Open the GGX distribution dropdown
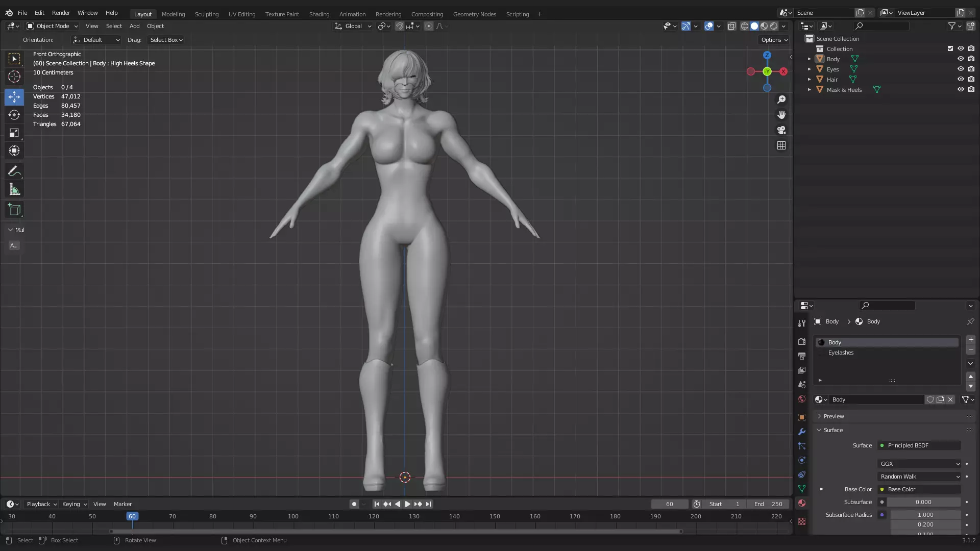This screenshot has width=980, height=551. click(x=919, y=464)
